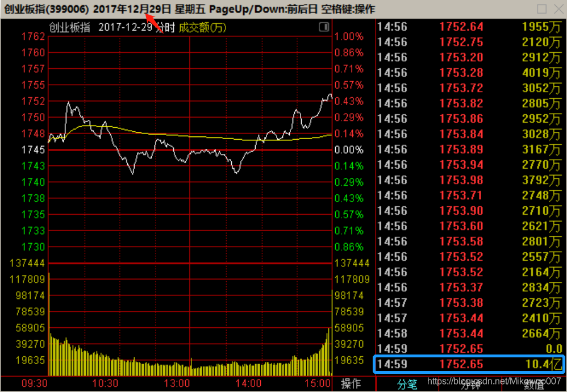567x392 pixels.
Task: Select the closing tick amount 10.4亿
Action: click(x=544, y=364)
